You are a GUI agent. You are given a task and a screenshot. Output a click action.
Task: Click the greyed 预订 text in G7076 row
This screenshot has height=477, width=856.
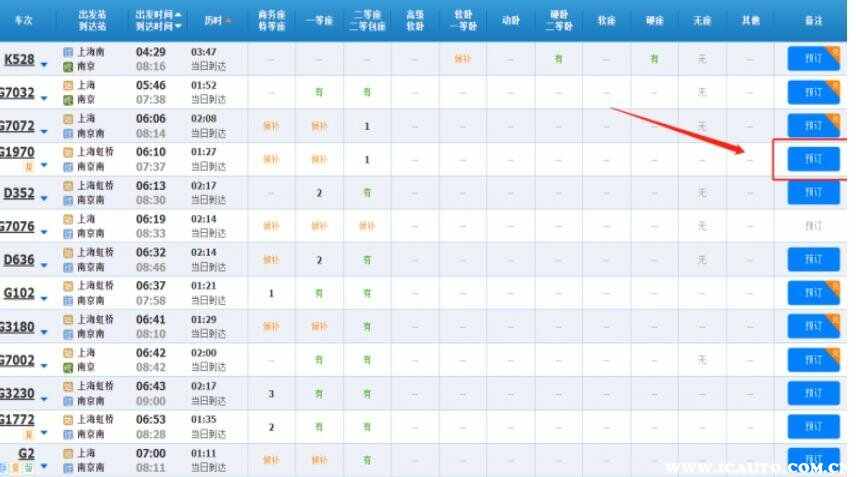(x=813, y=225)
